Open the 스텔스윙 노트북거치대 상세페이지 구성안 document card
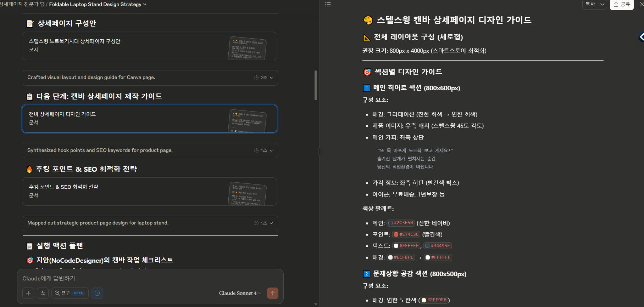The image size is (644, 307). (x=150, y=46)
